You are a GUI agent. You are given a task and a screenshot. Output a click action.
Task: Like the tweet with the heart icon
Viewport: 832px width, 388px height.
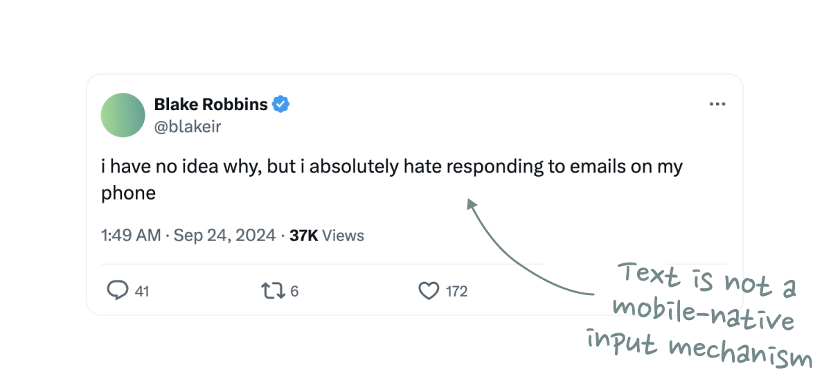[429, 291]
